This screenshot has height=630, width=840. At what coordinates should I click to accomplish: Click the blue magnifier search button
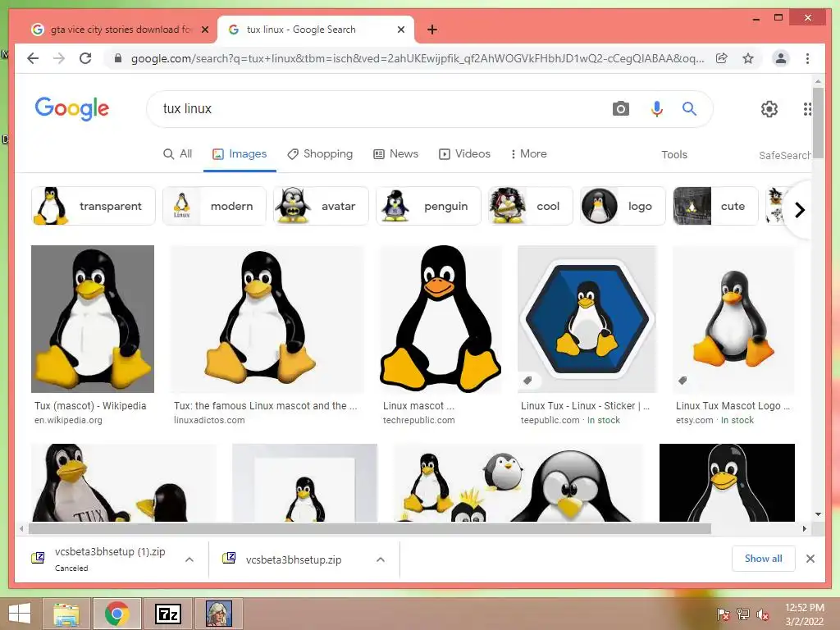click(x=689, y=109)
